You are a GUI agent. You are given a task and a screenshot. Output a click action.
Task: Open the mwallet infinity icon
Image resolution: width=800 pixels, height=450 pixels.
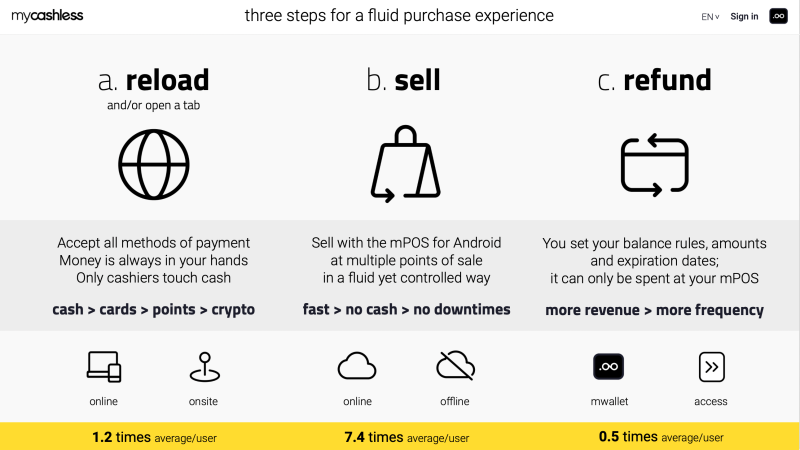point(608,366)
